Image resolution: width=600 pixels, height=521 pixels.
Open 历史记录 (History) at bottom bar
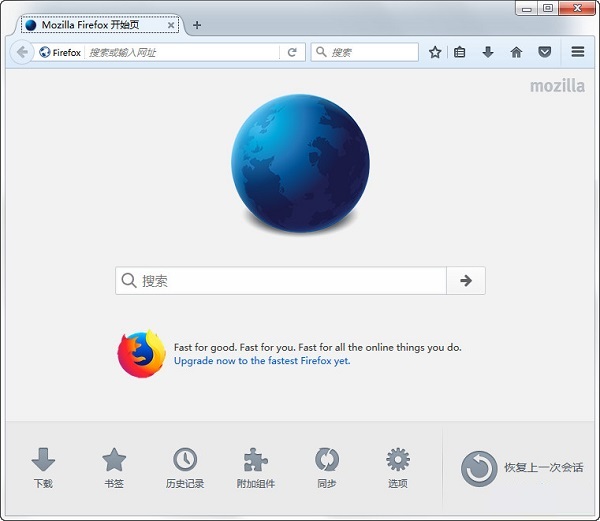185,467
